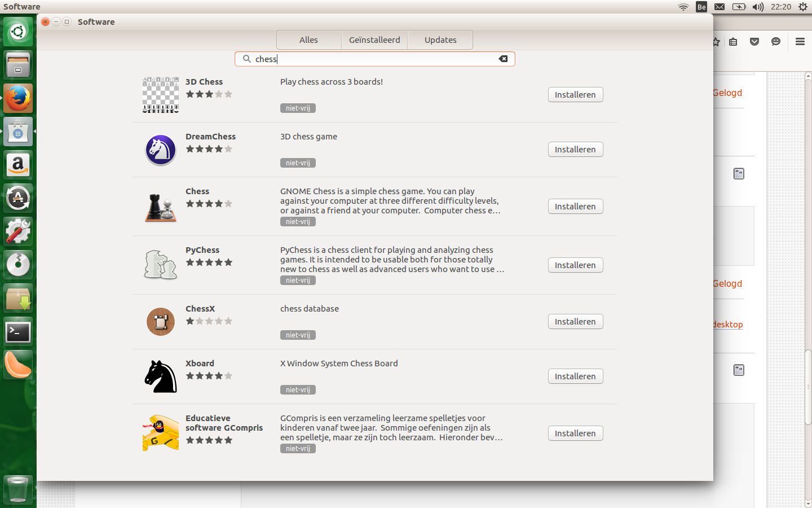Click the niet-vrij tag in Xboard row

pos(298,390)
